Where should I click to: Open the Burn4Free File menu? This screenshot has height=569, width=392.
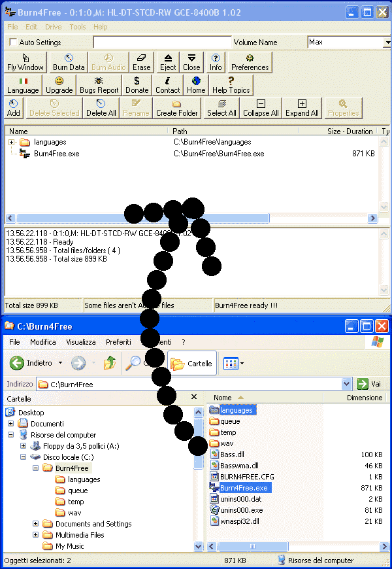point(12,27)
